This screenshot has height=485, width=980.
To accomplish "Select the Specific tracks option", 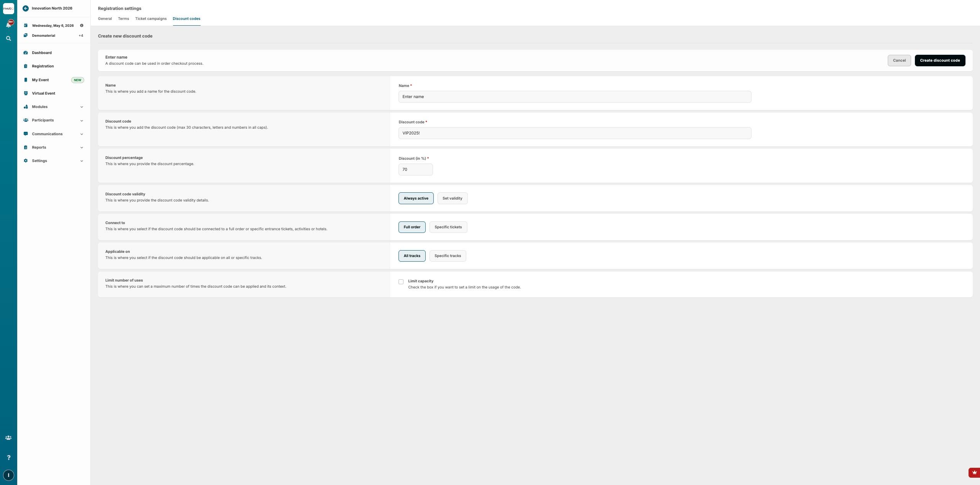I will [448, 256].
